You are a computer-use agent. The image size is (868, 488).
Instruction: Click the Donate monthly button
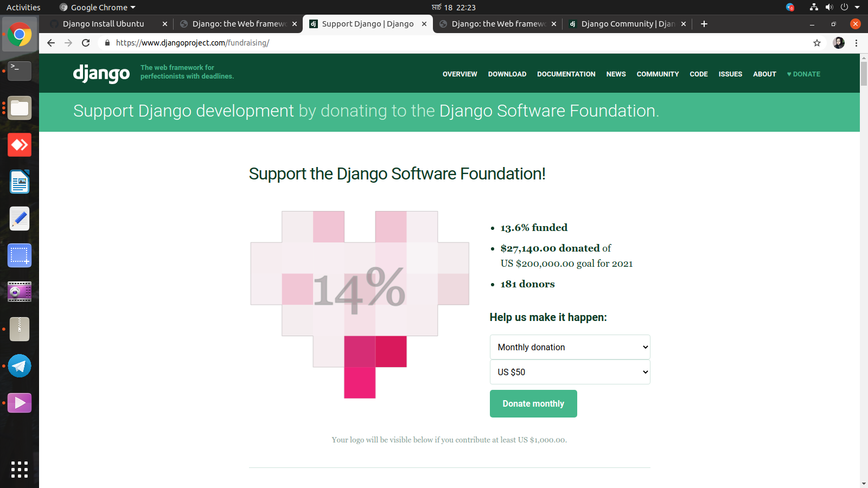(533, 404)
